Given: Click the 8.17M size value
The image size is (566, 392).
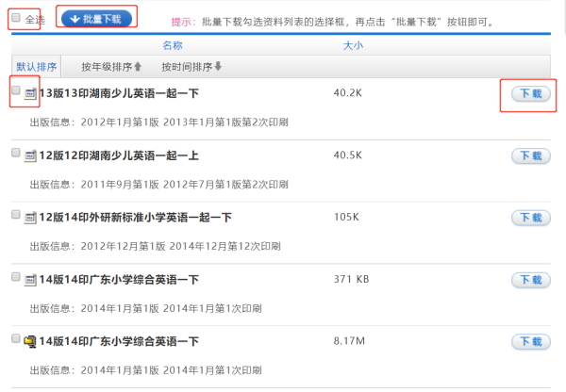Looking at the screenshot, I should click(349, 341).
